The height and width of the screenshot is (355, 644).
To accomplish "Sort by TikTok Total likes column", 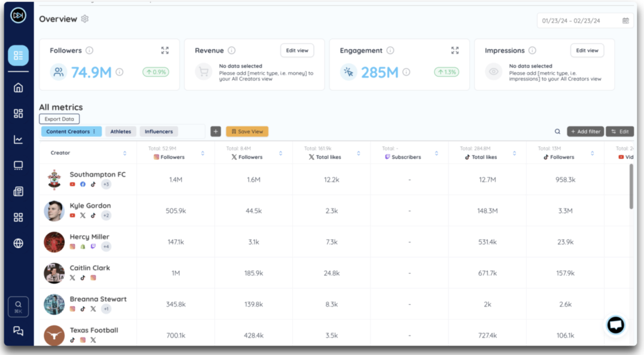I will (x=514, y=153).
